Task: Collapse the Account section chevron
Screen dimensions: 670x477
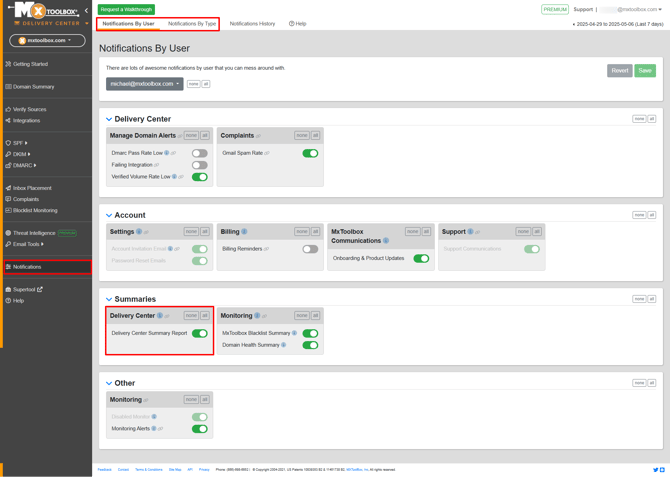Action: coord(109,215)
